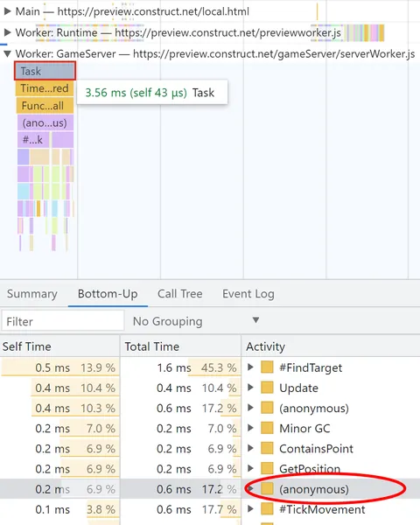Select the purple (ano...us) flame block
The height and width of the screenshot is (525, 420).
pos(45,122)
